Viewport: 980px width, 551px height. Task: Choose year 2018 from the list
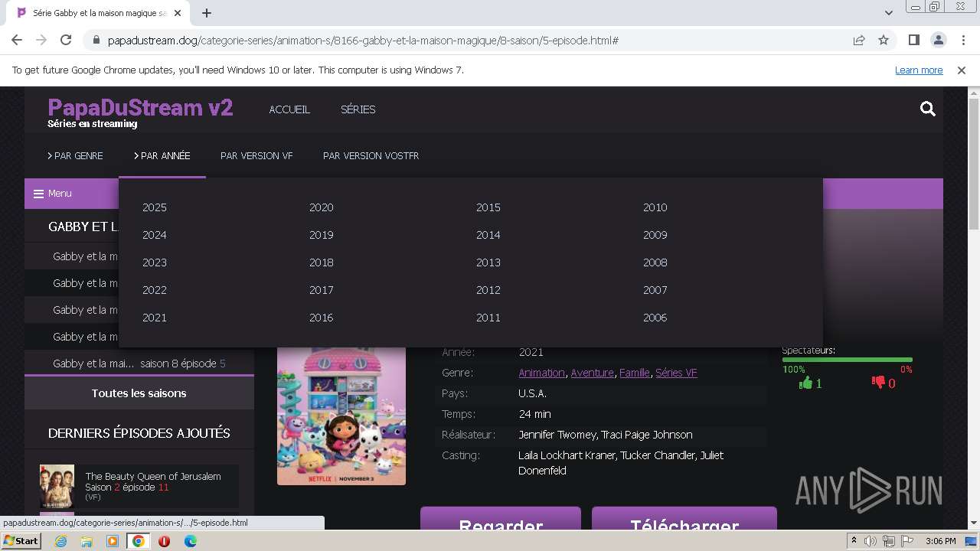click(x=322, y=262)
